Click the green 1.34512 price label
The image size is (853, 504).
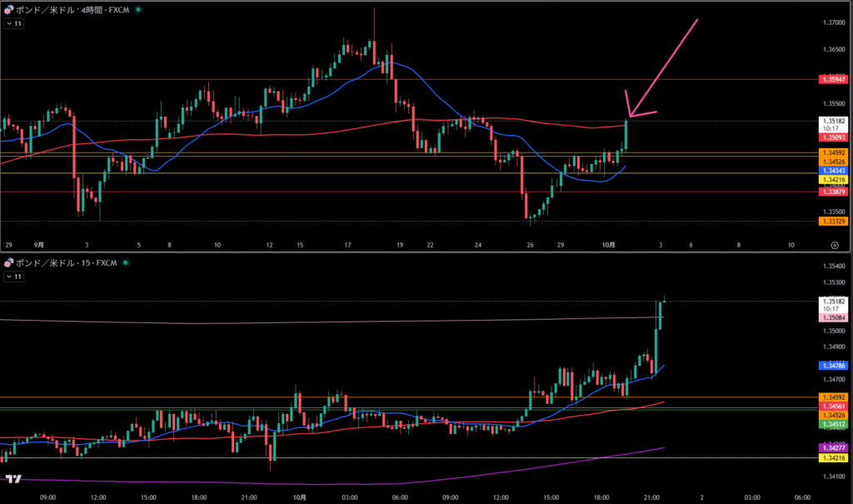coord(833,424)
